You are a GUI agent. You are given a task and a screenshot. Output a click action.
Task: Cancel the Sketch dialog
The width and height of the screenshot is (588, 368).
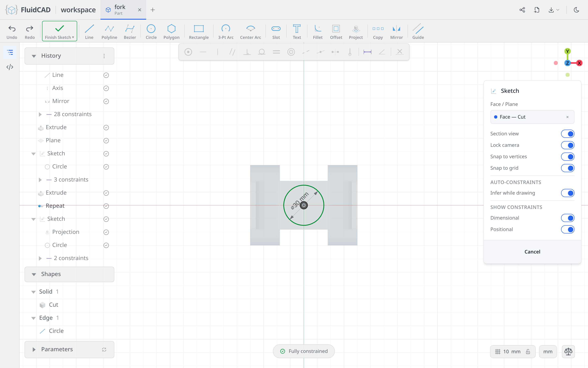[x=532, y=252]
